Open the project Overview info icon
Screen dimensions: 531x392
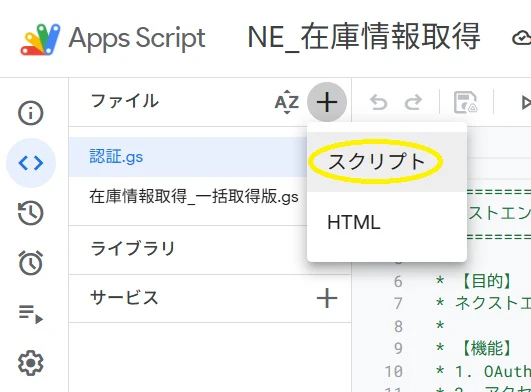[x=30, y=113]
